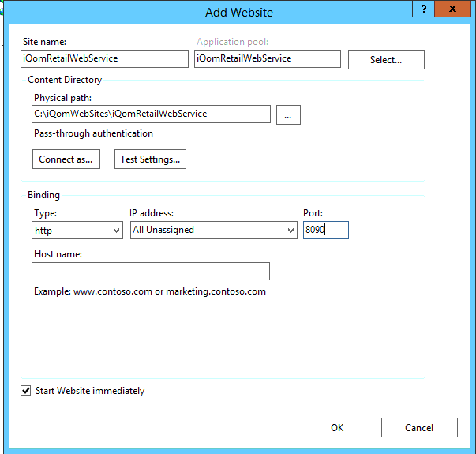Confirm the dialog with the OK button
The height and width of the screenshot is (454, 476).
click(x=337, y=428)
